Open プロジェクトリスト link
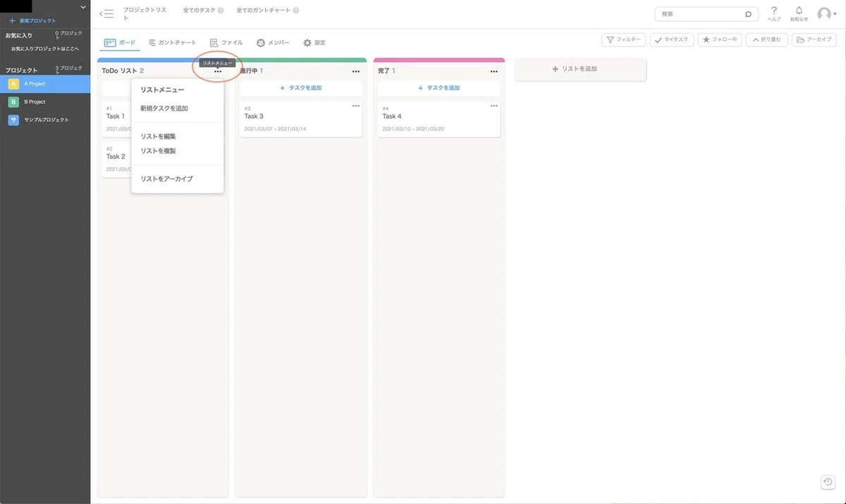 tap(143, 14)
